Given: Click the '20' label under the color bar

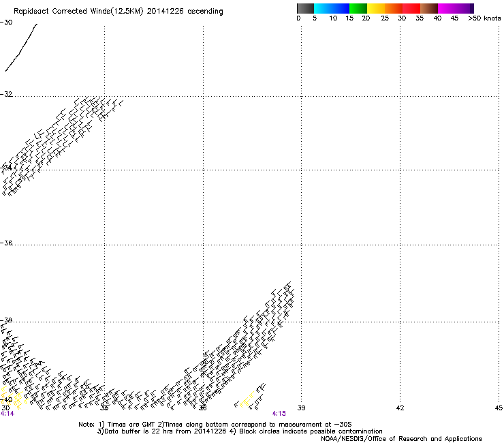Looking at the screenshot, I should [x=366, y=18].
